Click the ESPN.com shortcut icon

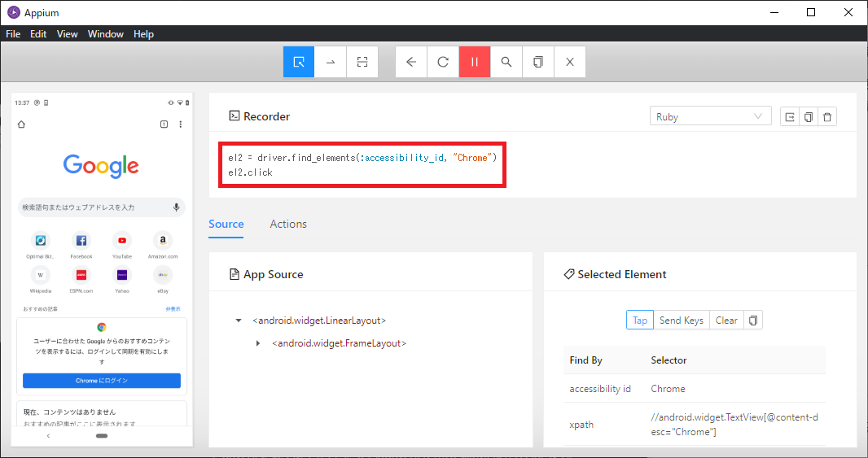point(81,275)
